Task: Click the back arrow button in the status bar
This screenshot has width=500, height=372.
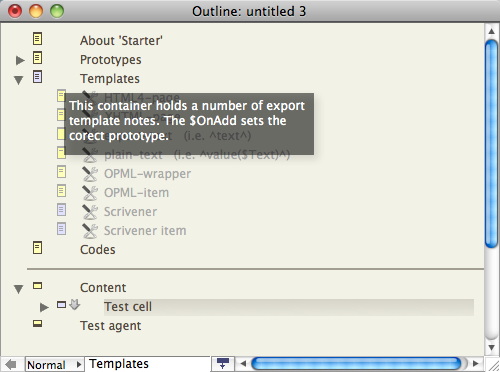Action: click(11, 364)
